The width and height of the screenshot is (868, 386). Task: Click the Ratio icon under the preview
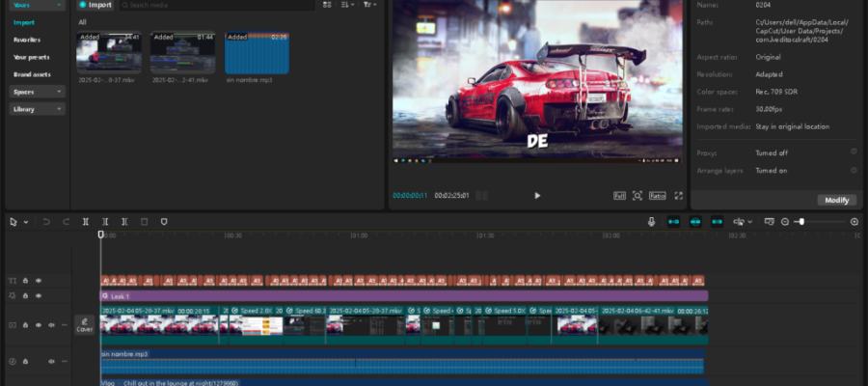pyautogui.click(x=657, y=195)
